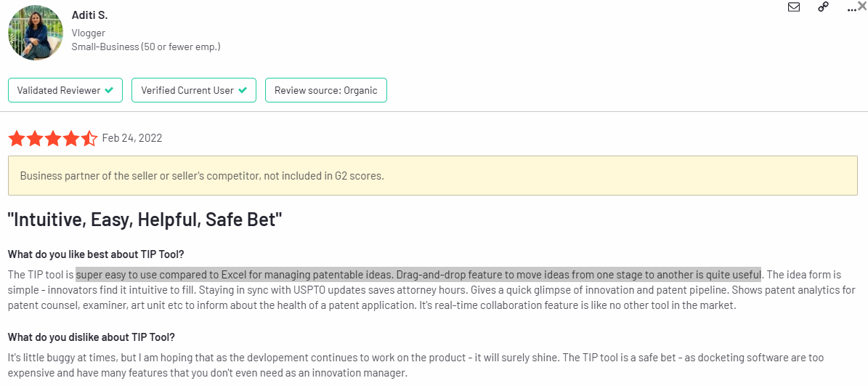Open the "Intuitive, Easy, Helpful, Safe Bet" title
The height and width of the screenshot is (386, 868).
click(145, 220)
